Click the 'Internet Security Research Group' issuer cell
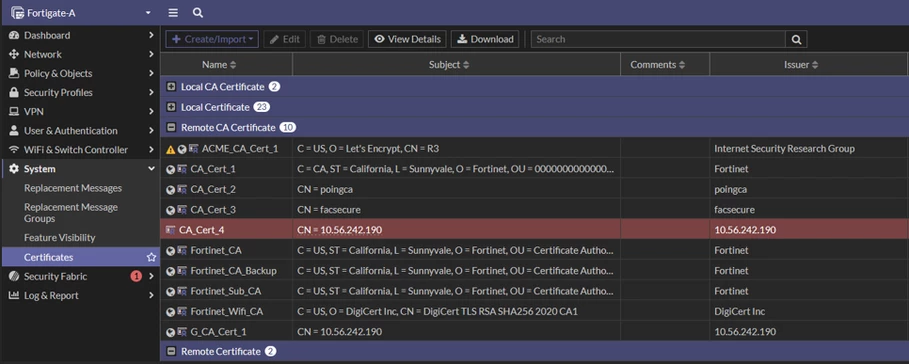 (x=809, y=149)
